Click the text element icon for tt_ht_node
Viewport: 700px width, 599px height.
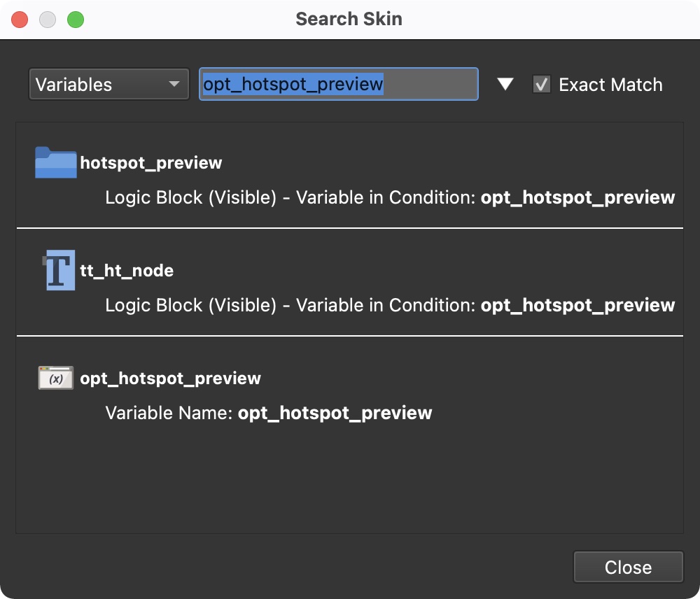58,270
